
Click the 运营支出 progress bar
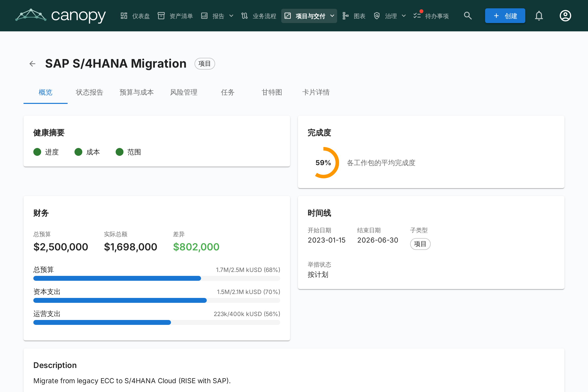157,322
